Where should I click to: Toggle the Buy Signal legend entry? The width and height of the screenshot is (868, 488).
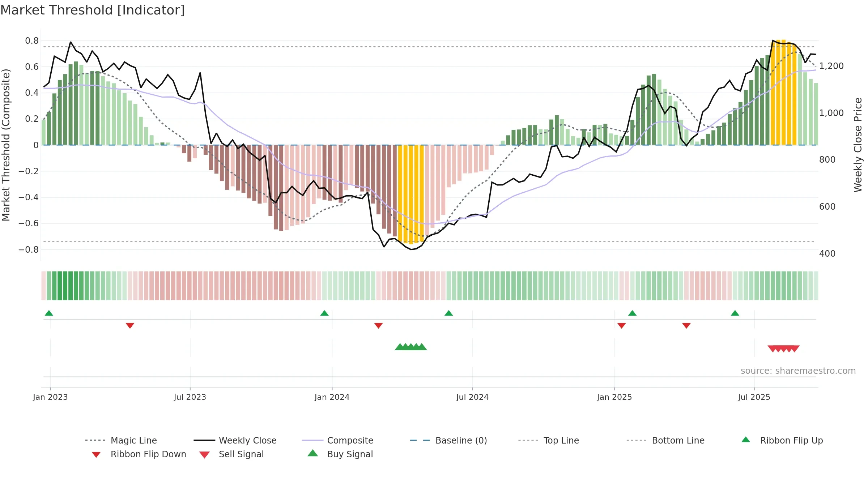click(x=340, y=454)
